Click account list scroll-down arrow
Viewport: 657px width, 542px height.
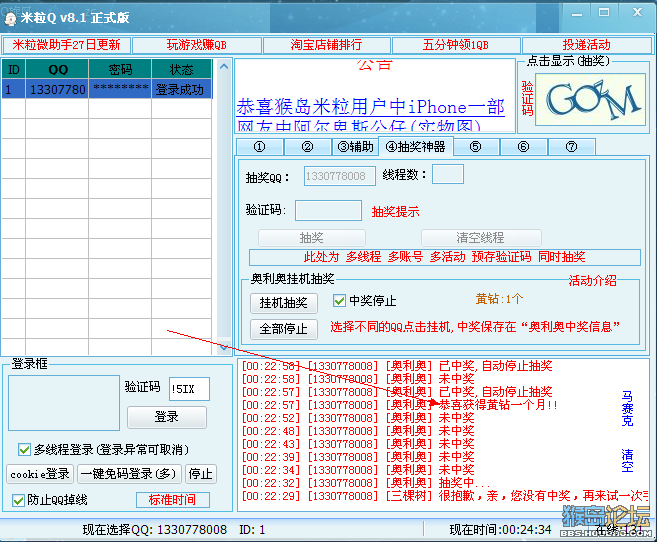[x=224, y=347]
